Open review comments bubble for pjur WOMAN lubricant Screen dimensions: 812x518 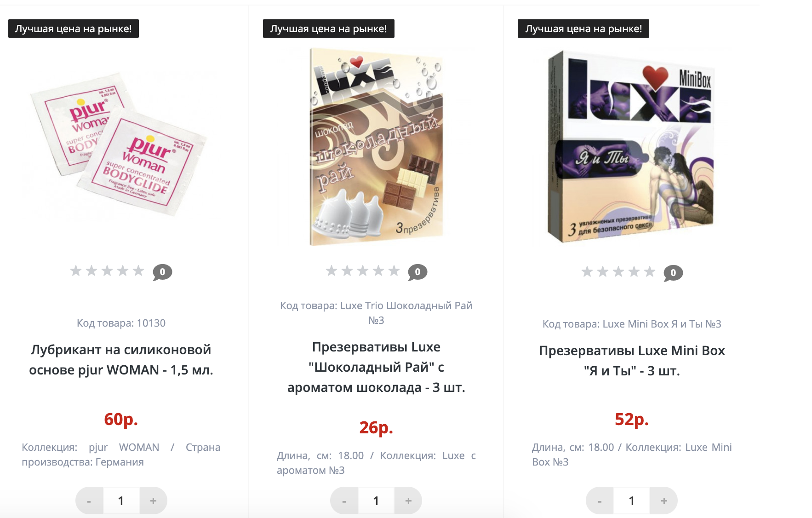point(162,272)
